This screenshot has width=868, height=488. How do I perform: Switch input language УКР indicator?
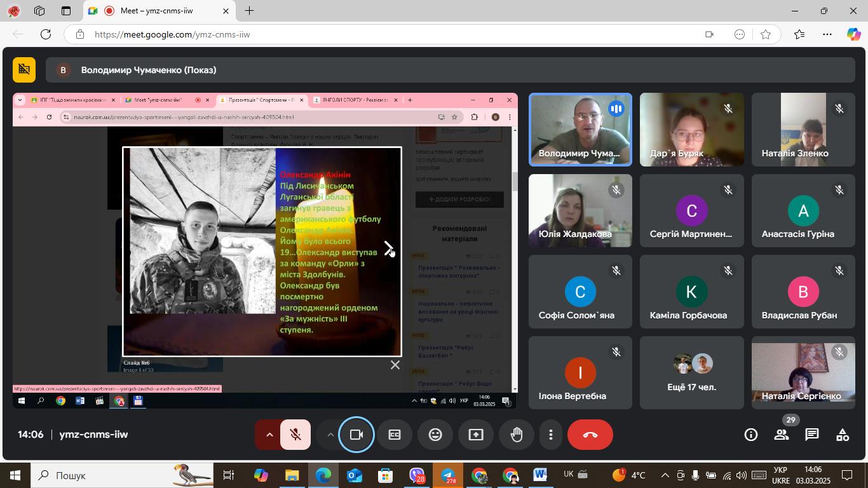pos(780,475)
